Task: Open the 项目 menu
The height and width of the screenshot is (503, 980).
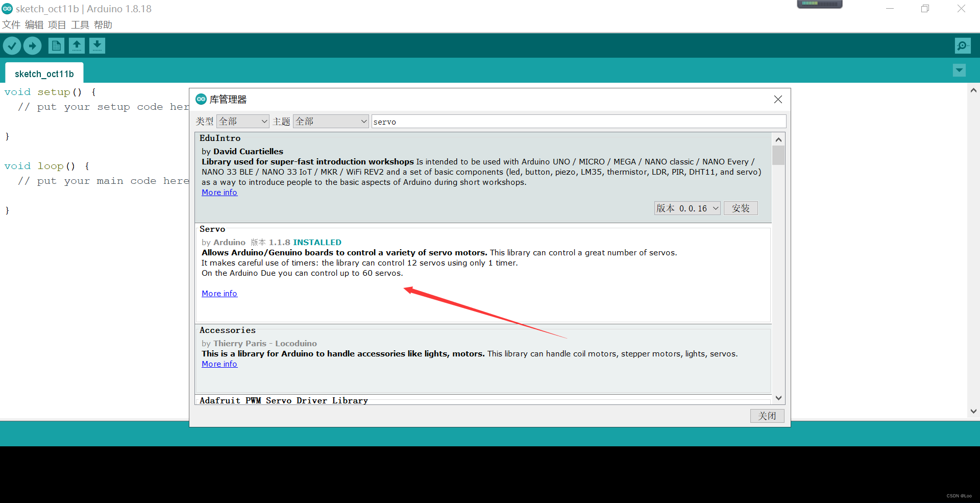Action: [x=57, y=25]
